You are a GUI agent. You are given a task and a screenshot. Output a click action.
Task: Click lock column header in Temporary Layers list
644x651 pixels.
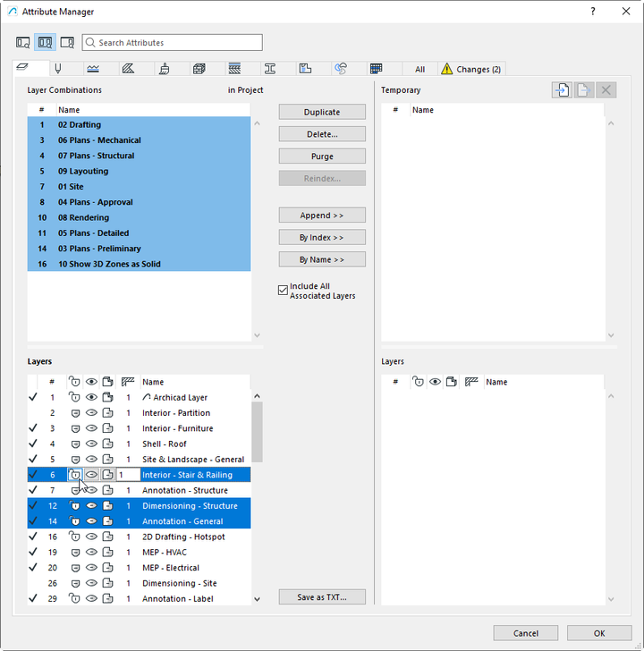[x=418, y=381]
